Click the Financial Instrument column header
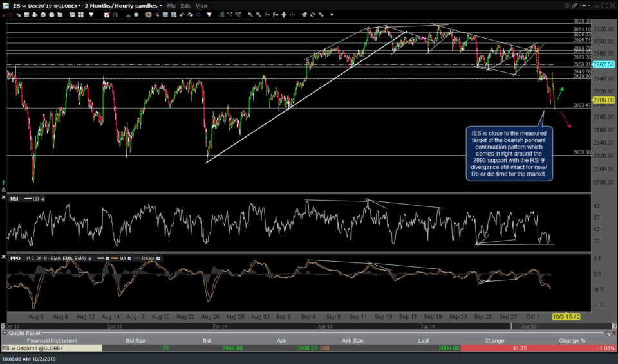Image resolution: width=618 pixels, height=364 pixels. (x=52, y=341)
